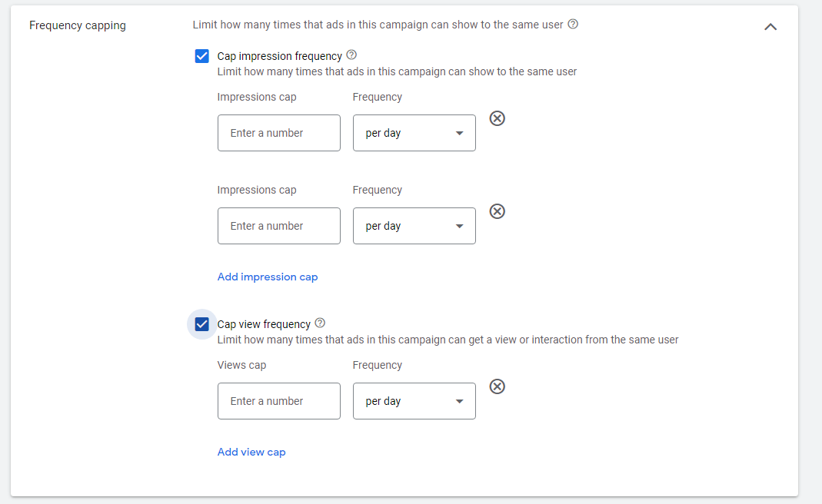Uncheck the Cap impression frequency checkbox
Image resolution: width=822 pixels, height=504 pixels.
(x=202, y=56)
